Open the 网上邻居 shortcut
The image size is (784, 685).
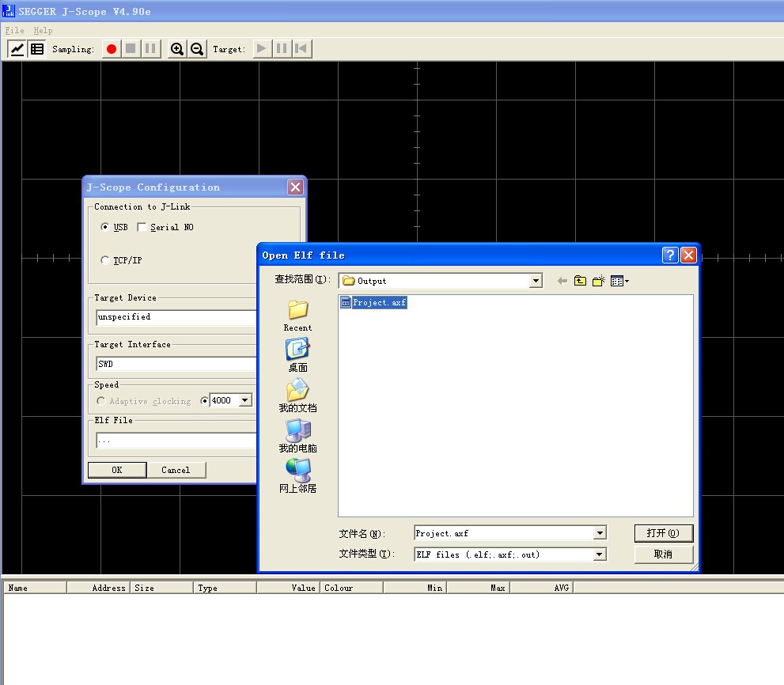pos(297,476)
